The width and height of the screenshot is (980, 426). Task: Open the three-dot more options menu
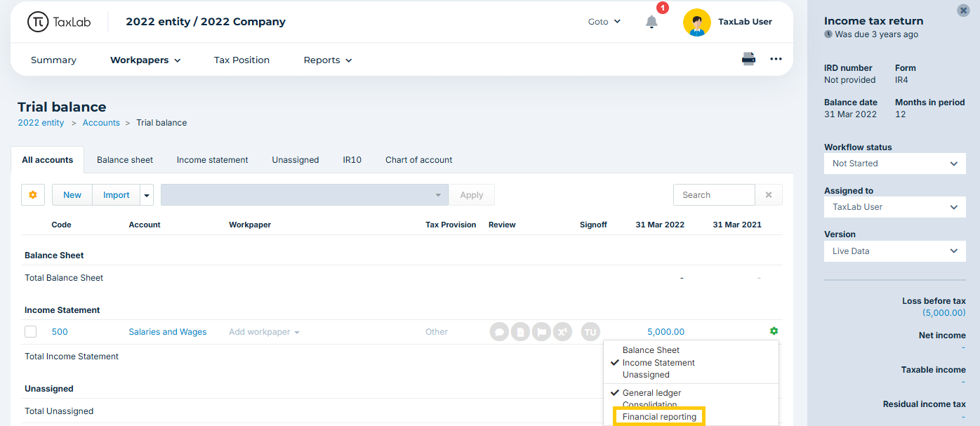pos(776,60)
